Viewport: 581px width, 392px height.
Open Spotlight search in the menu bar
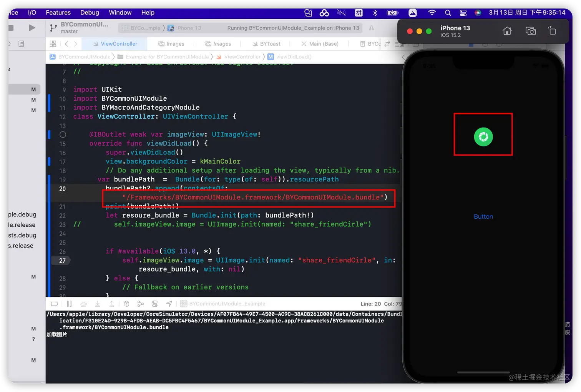point(448,13)
